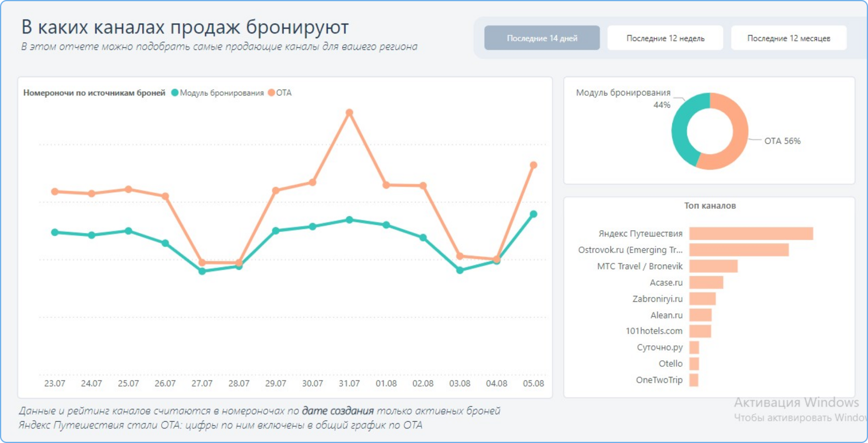The width and height of the screenshot is (868, 443).
Task: Click the '28.07' axis date label
Action: tap(239, 383)
